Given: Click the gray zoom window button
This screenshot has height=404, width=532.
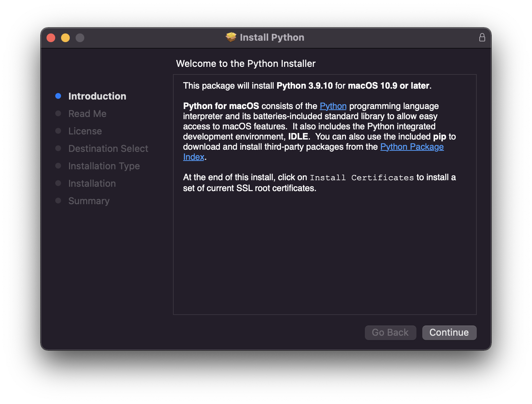Looking at the screenshot, I should coord(80,38).
